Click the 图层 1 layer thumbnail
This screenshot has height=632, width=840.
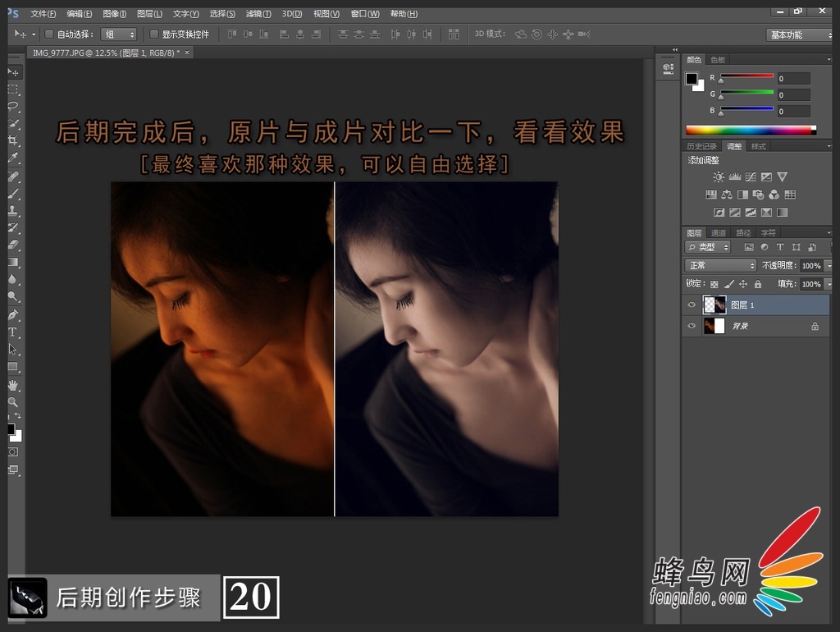[714, 305]
